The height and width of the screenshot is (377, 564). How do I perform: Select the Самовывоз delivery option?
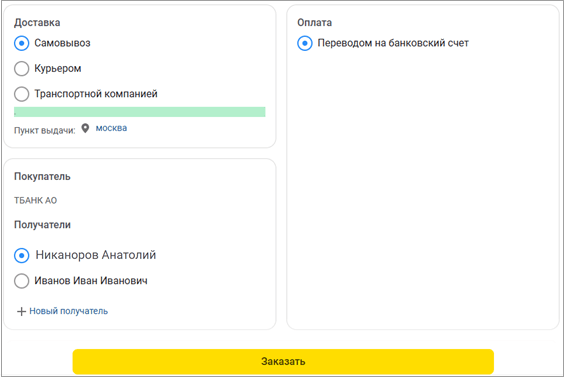(x=22, y=43)
